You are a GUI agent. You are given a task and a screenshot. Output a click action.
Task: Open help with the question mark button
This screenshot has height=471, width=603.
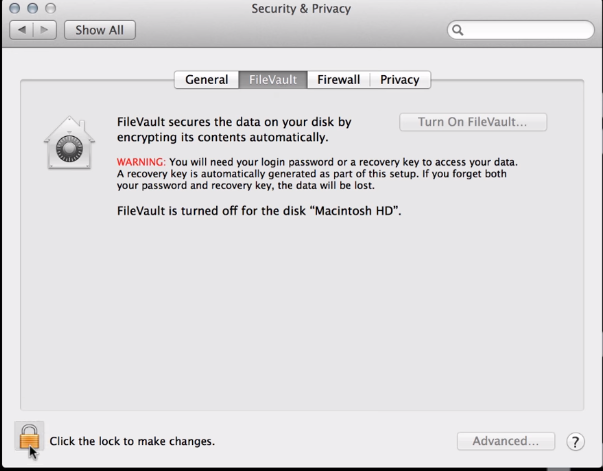point(575,442)
